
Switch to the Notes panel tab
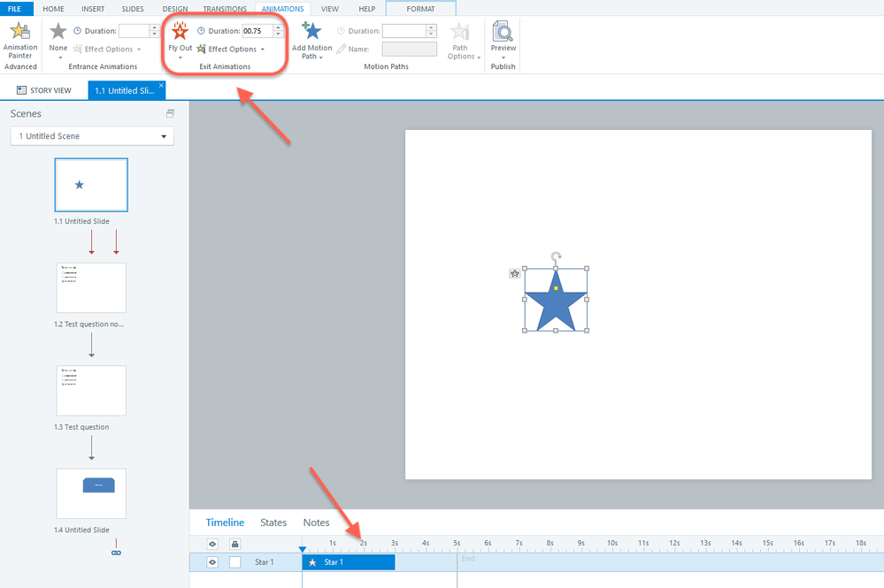[x=316, y=523]
